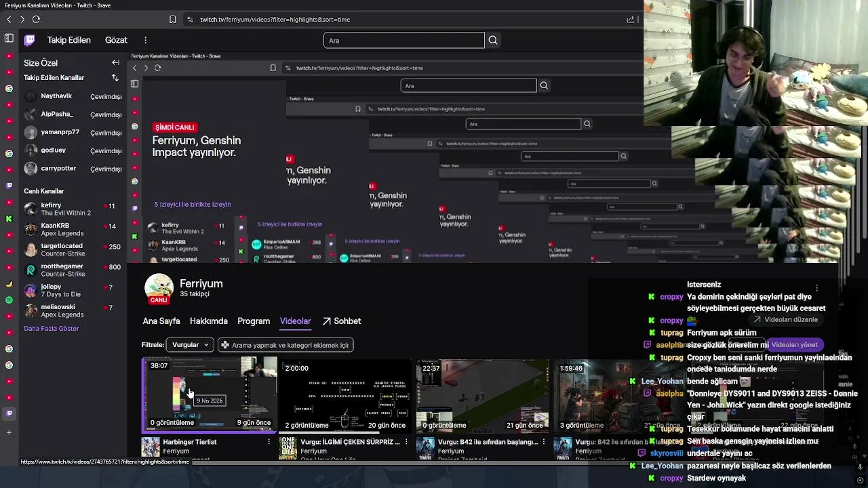The height and width of the screenshot is (488, 868).
Task: Click the magnifier search button in Twitch header
Action: pyautogui.click(x=493, y=41)
